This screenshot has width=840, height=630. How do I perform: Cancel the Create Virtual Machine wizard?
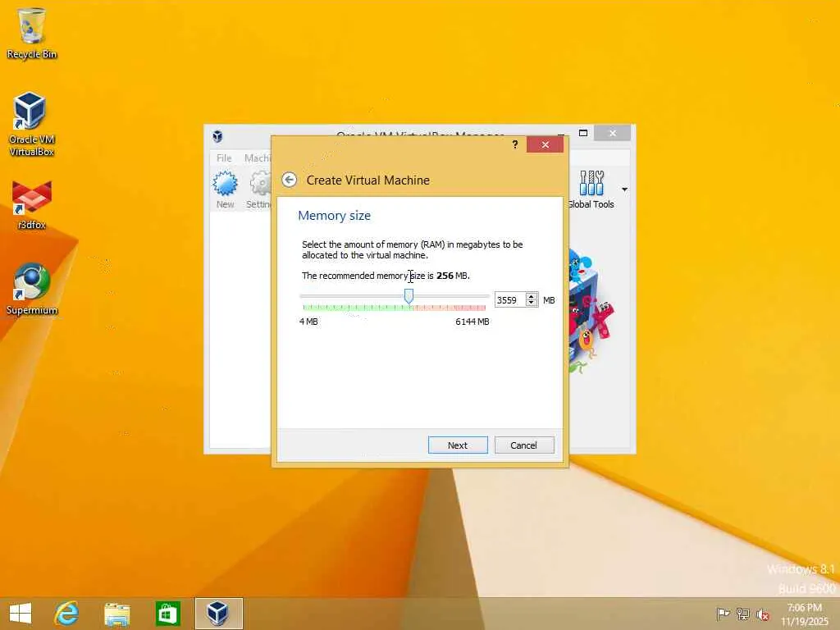pos(524,445)
